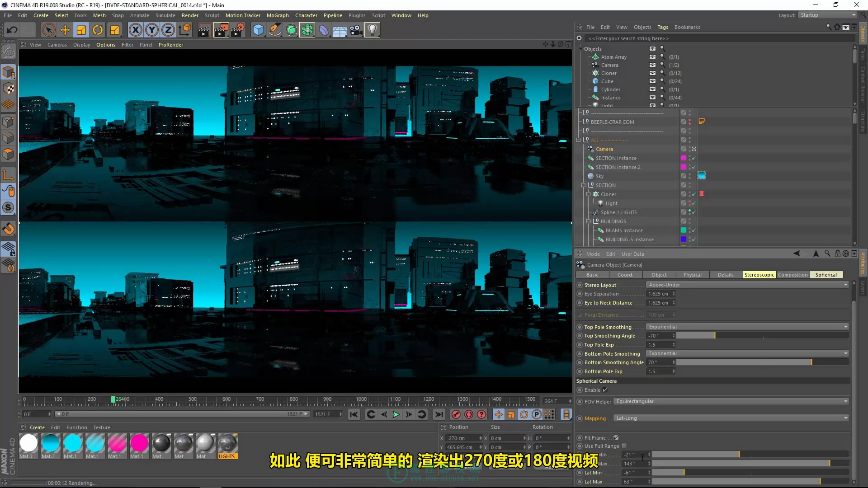
Task: Select the Live Selection tool
Action: tap(48, 30)
